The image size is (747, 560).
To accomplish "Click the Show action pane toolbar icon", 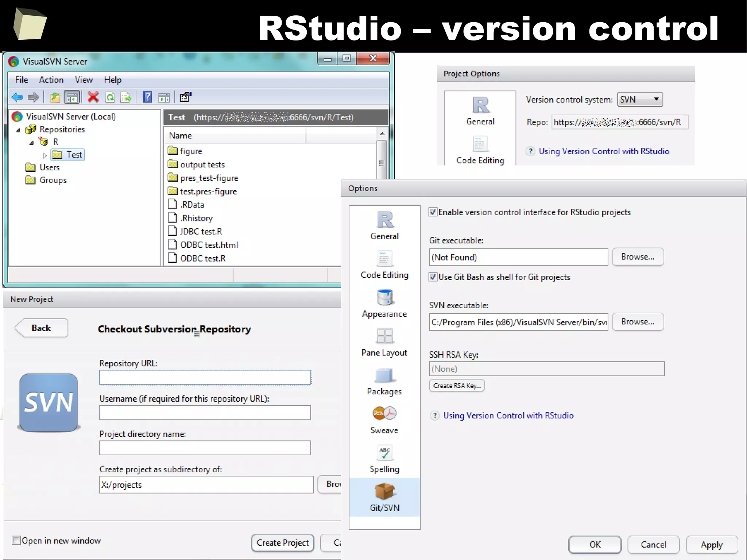I will pos(164,97).
